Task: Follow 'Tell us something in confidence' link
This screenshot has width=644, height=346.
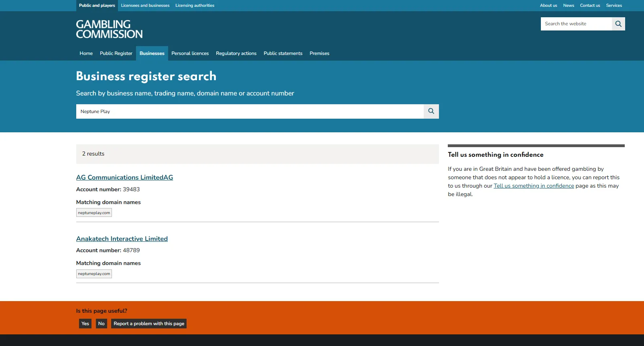Action: point(534,186)
